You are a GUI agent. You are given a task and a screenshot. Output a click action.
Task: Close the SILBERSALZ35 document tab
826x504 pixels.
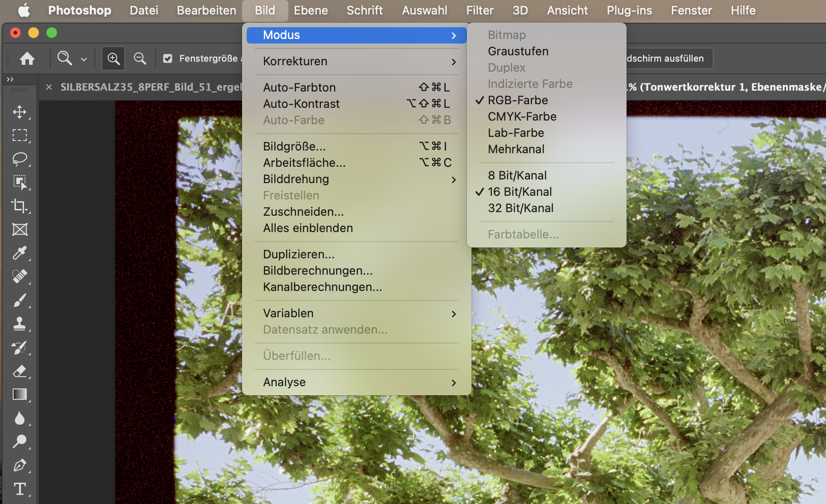pyautogui.click(x=49, y=87)
